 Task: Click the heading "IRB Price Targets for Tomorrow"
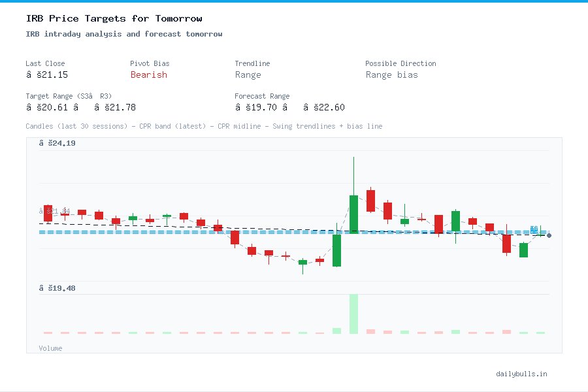pos(114,18)
